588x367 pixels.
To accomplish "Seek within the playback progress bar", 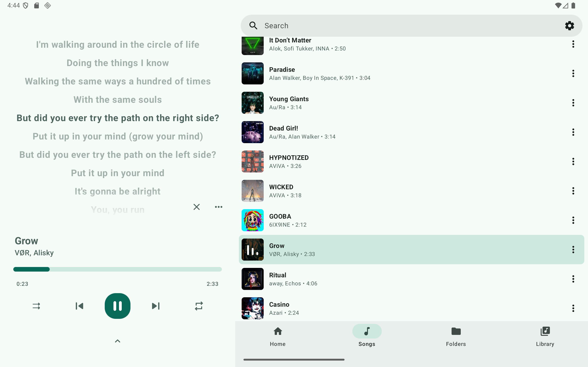I will (118, 269).
